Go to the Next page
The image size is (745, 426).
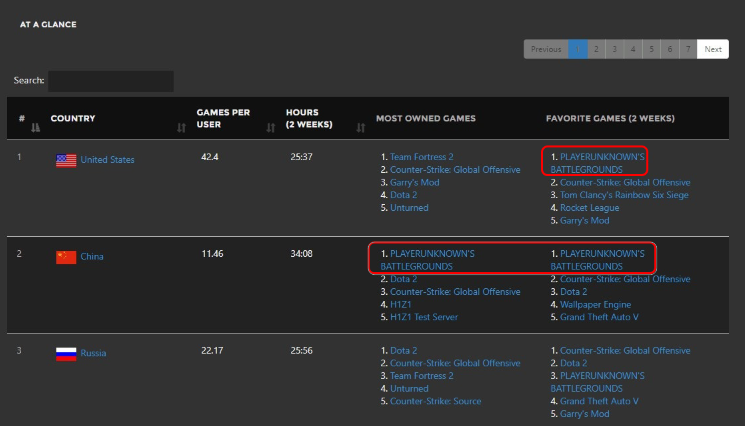(x=713, y=49)
